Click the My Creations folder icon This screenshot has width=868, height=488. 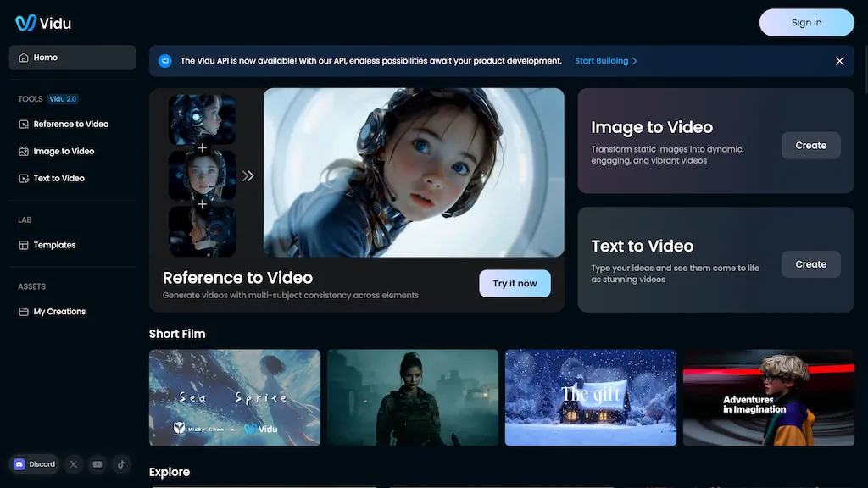(23, 312)
